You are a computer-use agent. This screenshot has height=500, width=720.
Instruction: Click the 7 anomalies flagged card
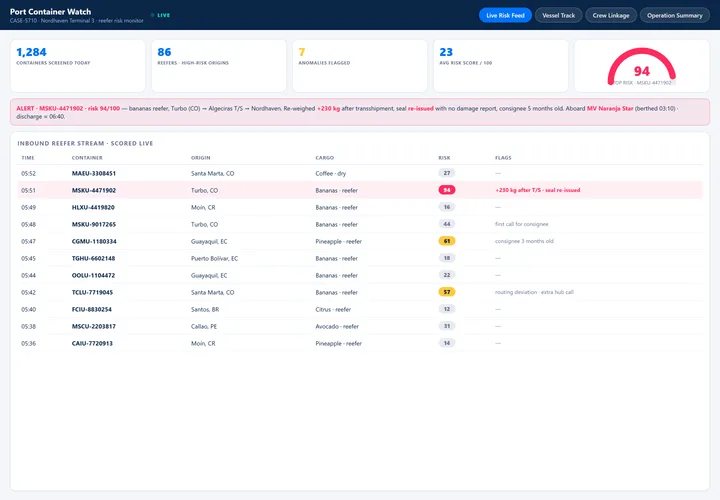360,66
